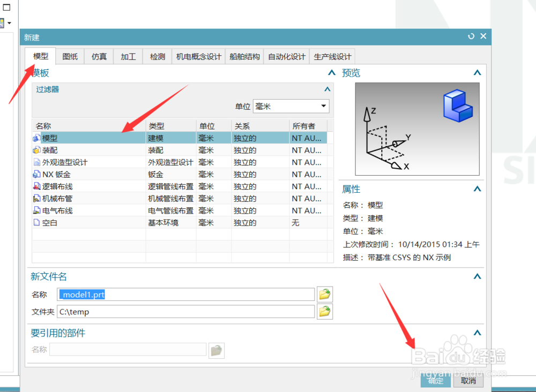Switch to the 图纸 tab

70,56
